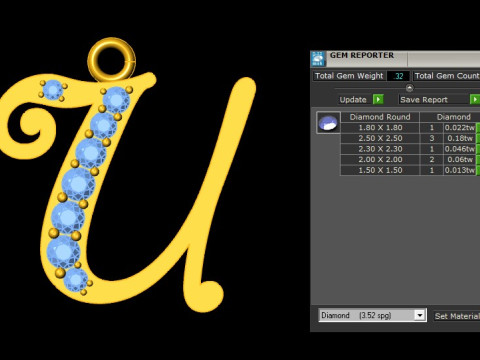Click the green Update arrow button

pyautogui.click(x=378, y=99)
